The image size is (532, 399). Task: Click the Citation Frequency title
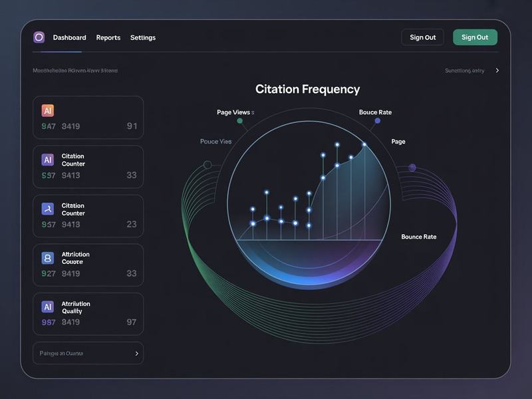tap(307, 89)
